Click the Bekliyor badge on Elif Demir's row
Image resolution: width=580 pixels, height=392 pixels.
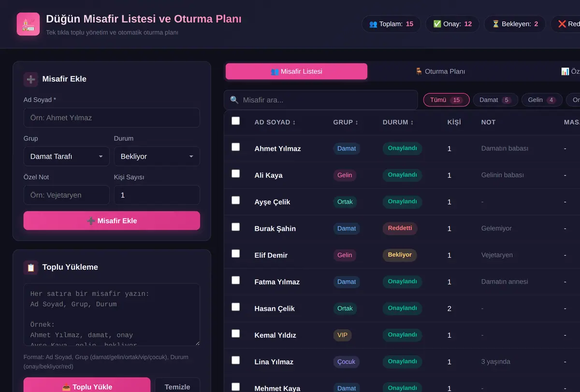pos(400,255)
